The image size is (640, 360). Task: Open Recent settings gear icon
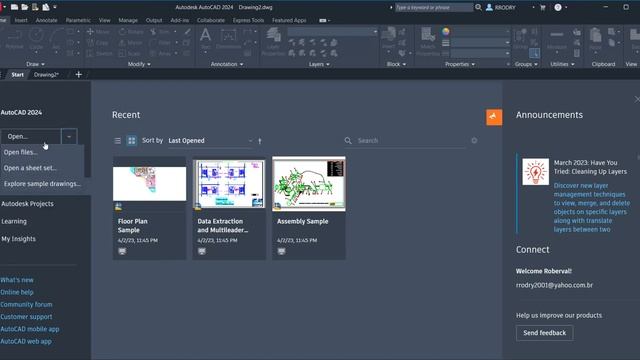click(474, 140)
